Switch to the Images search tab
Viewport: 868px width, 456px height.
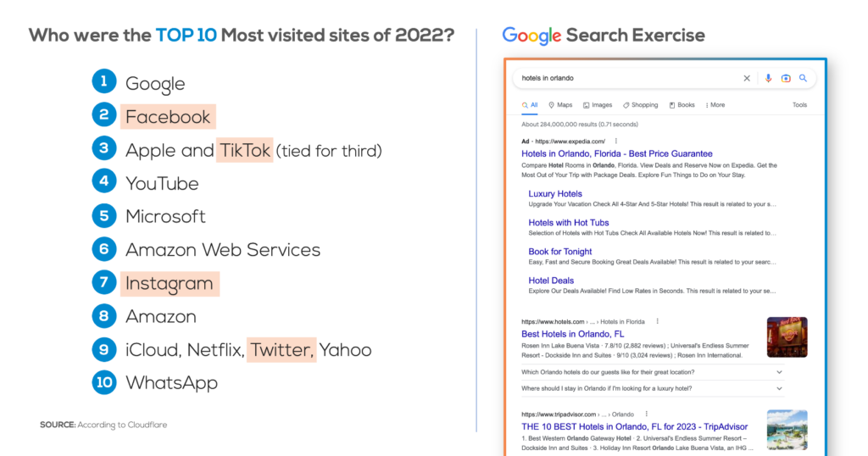[x=598, y=105]
